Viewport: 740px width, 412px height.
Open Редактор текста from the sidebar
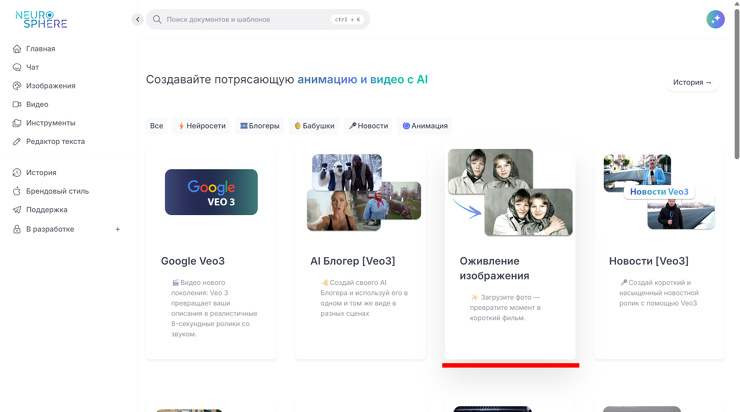[55, 141]
